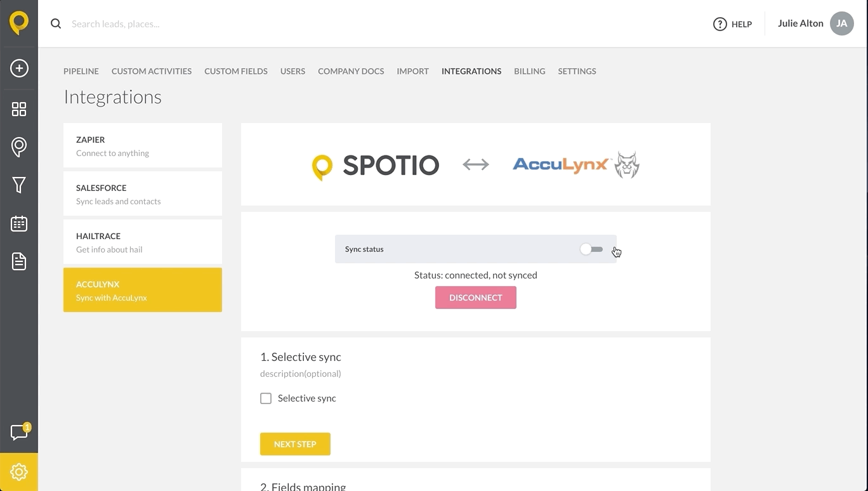Switch to the Company Docs tab
This screenshot has height=491, width=868.
pyautogui.click(x=351, y=71)
